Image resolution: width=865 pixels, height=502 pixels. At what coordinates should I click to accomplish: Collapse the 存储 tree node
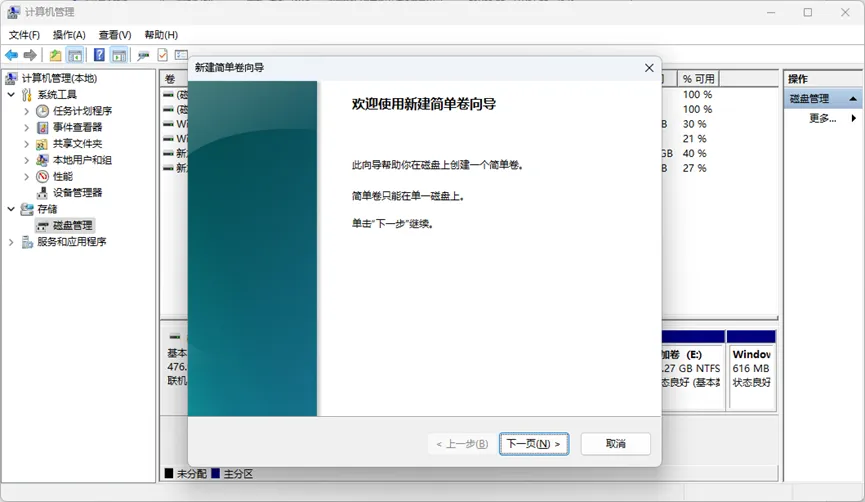11,209
